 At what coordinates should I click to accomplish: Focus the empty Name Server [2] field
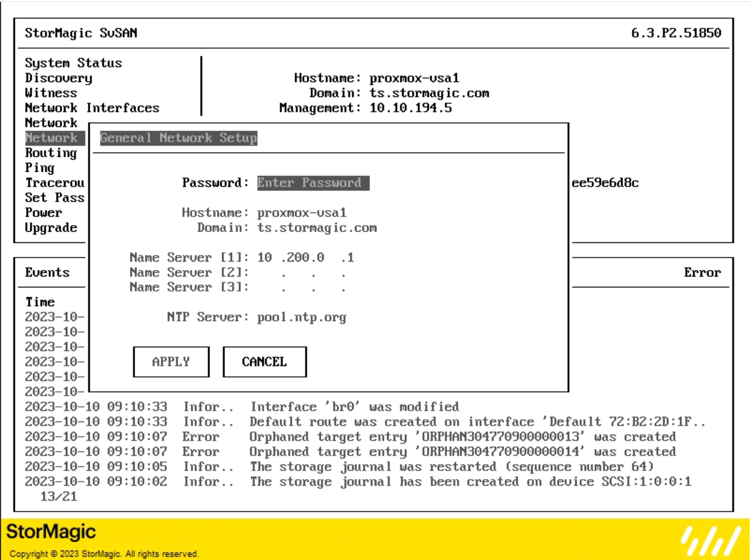tap(306, 272)
